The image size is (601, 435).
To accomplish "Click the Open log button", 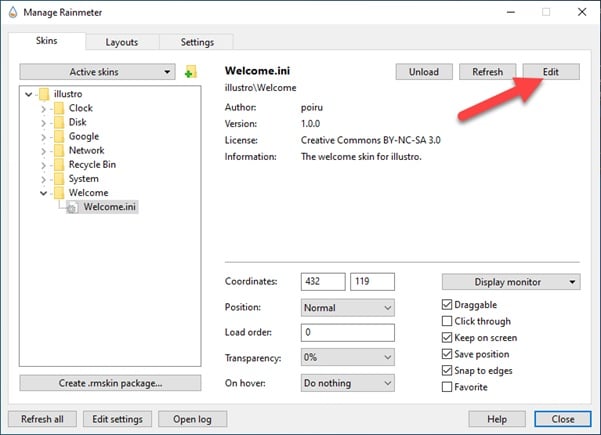I will [x=192, y=419].
